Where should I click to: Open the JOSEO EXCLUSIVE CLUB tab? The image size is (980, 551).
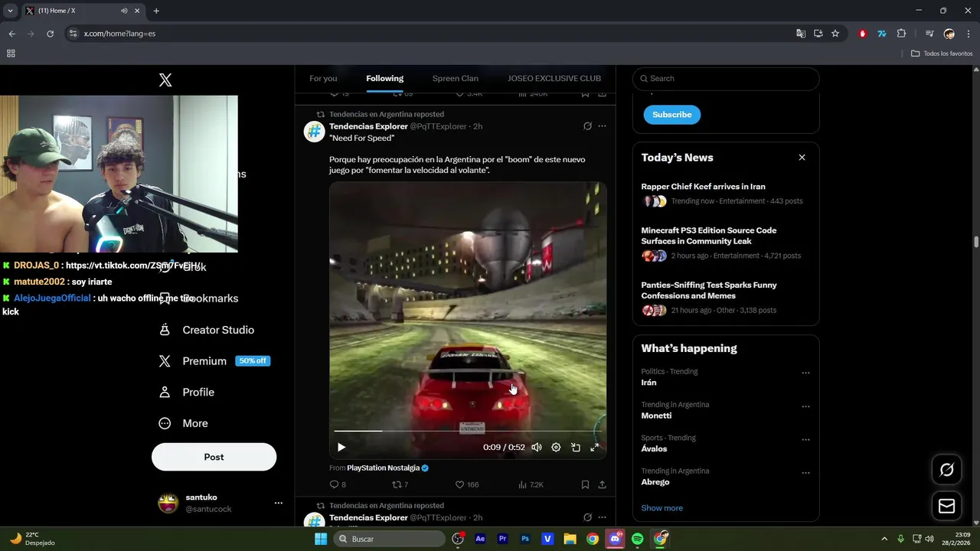[x=554, y=78]
